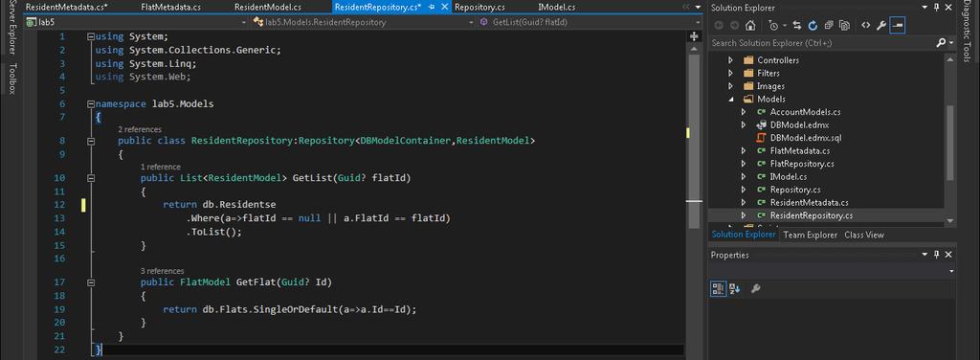This screenshot has height=360, width=980.
Task: Switch to the IModel.cs editor tab
Action: (x=556, y=7)
